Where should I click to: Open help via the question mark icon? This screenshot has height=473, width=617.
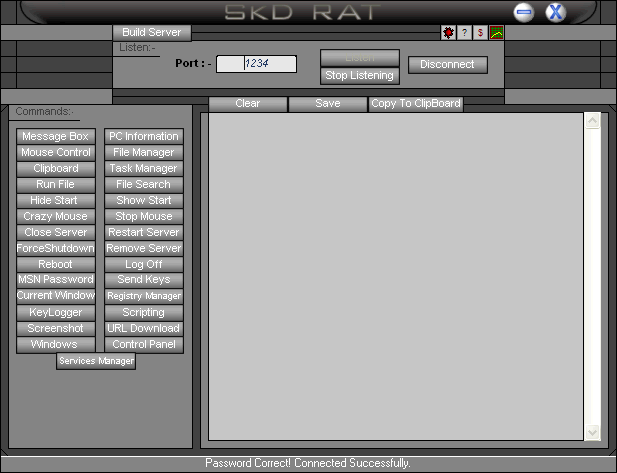(x=464, y=33)
